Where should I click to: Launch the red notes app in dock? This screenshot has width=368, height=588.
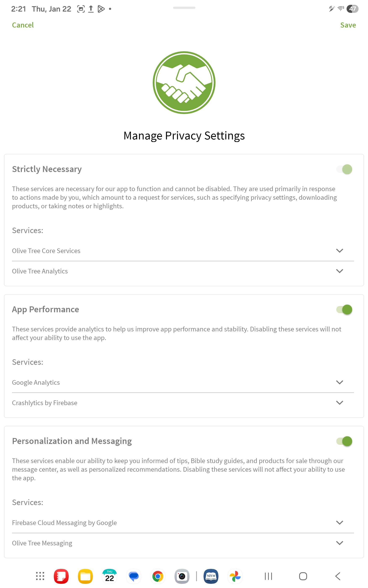pos(61,576)
